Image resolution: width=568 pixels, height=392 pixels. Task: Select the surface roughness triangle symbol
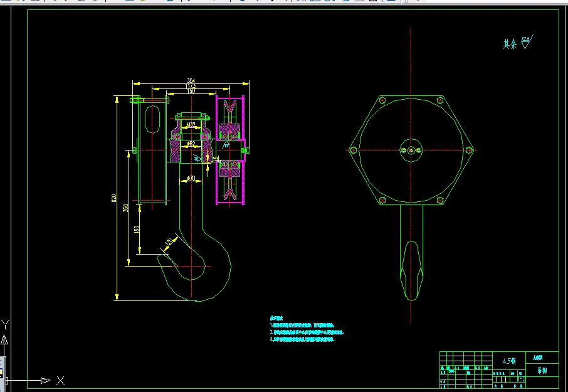(x=527, y=42)
